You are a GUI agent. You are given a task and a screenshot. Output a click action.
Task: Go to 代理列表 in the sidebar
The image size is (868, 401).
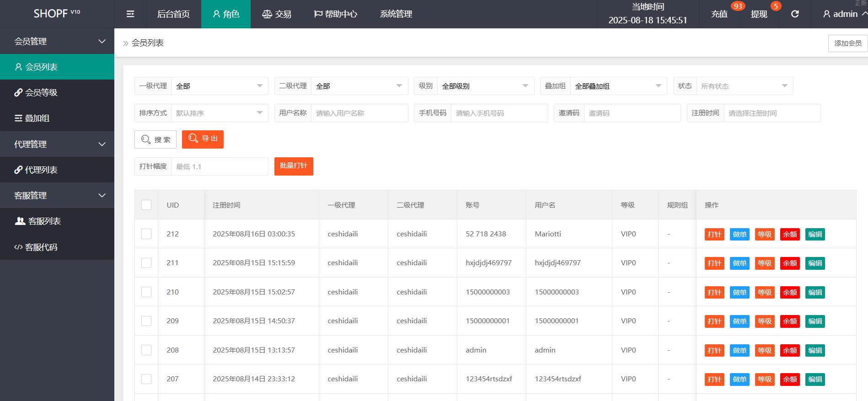click(41, 170)
